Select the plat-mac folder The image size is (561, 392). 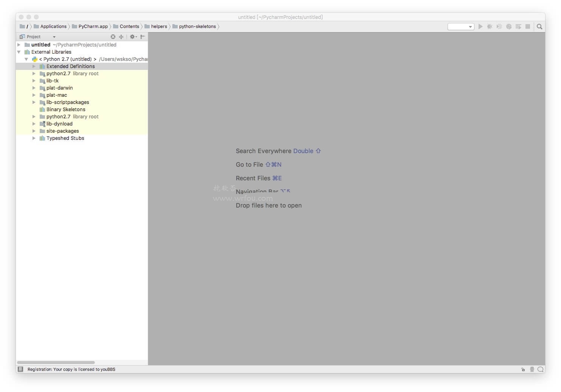click(82, 95)
